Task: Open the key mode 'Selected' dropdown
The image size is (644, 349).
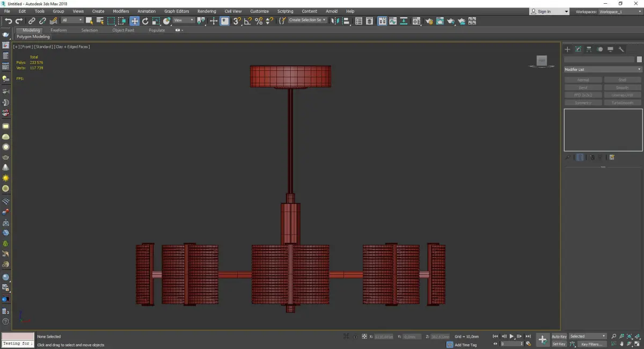Action: tap(588, 336)
